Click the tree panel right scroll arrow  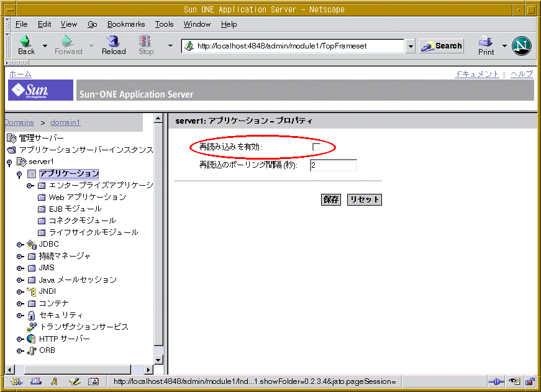(148, 370)
